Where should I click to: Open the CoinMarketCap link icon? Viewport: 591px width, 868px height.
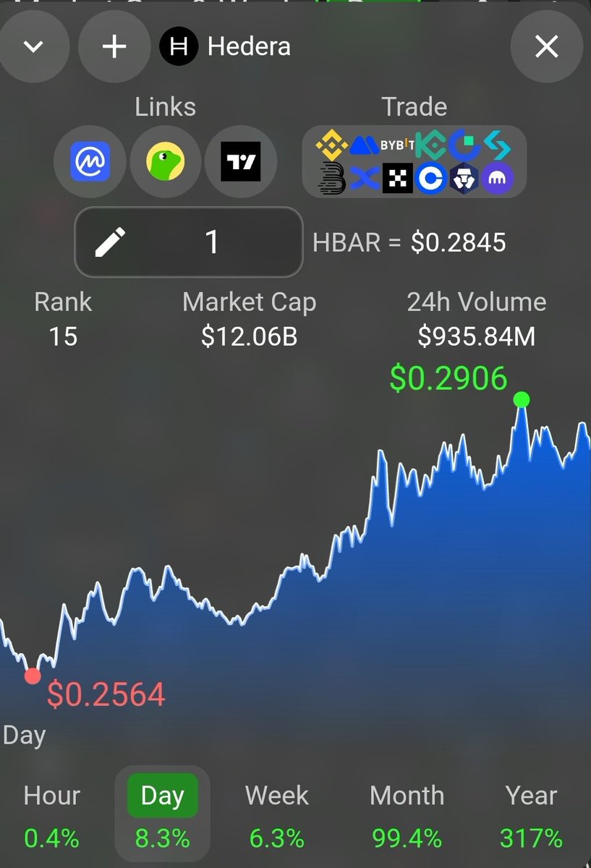[x=90, y=161]
